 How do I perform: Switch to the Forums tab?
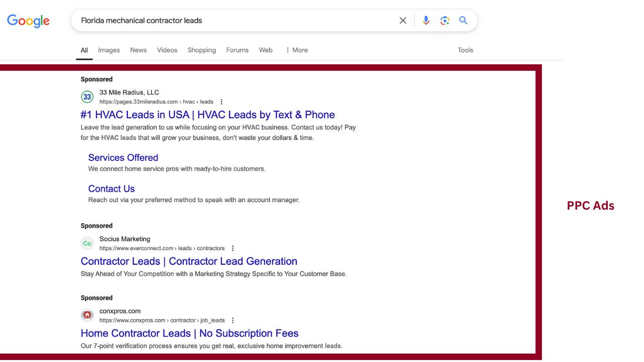237,50
